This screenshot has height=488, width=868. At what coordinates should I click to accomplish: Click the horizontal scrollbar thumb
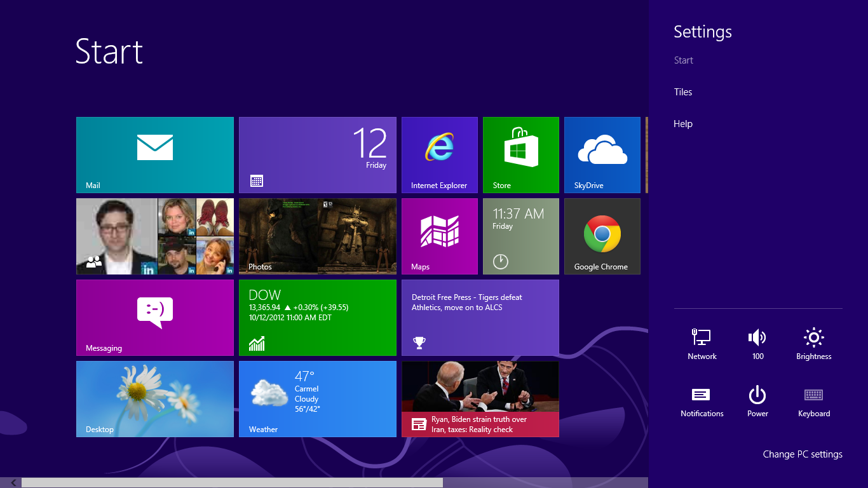(232, 483)
